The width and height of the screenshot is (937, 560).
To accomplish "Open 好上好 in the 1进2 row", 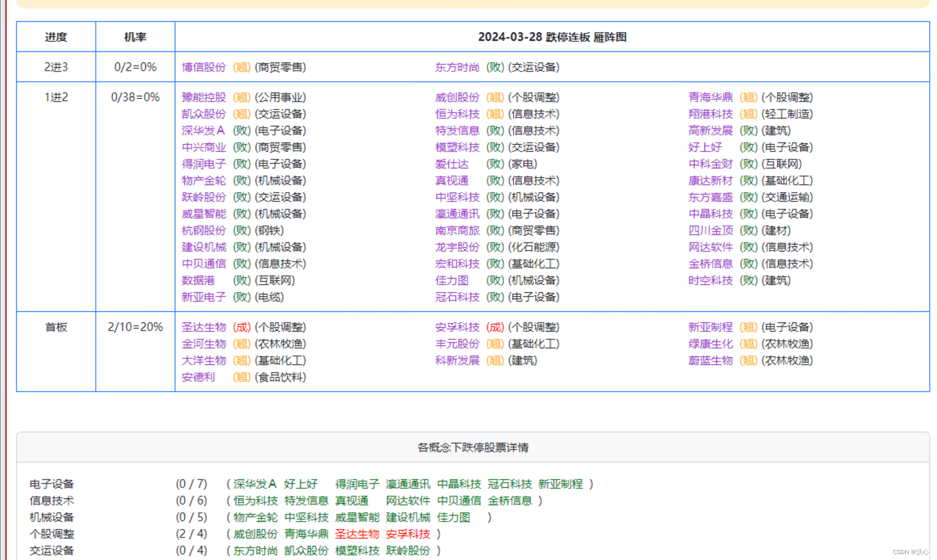I will pyautogui.click(x=705, y=147).
